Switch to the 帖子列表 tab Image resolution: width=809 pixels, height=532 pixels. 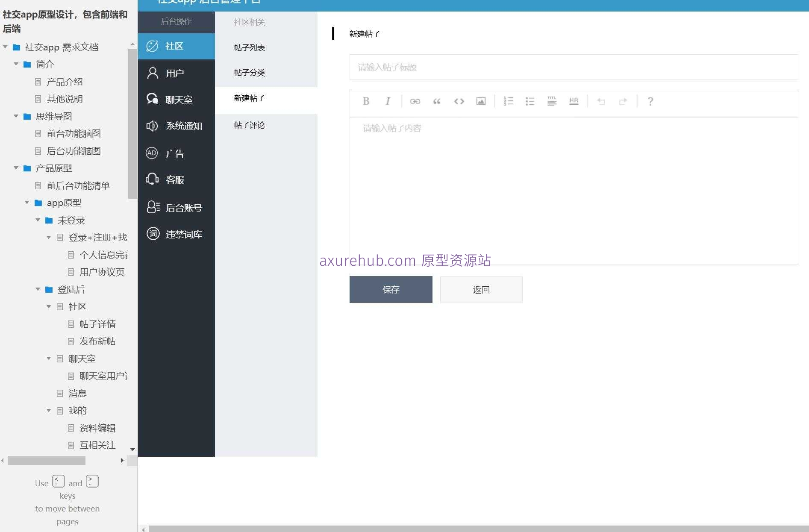(x=250, y=47)
